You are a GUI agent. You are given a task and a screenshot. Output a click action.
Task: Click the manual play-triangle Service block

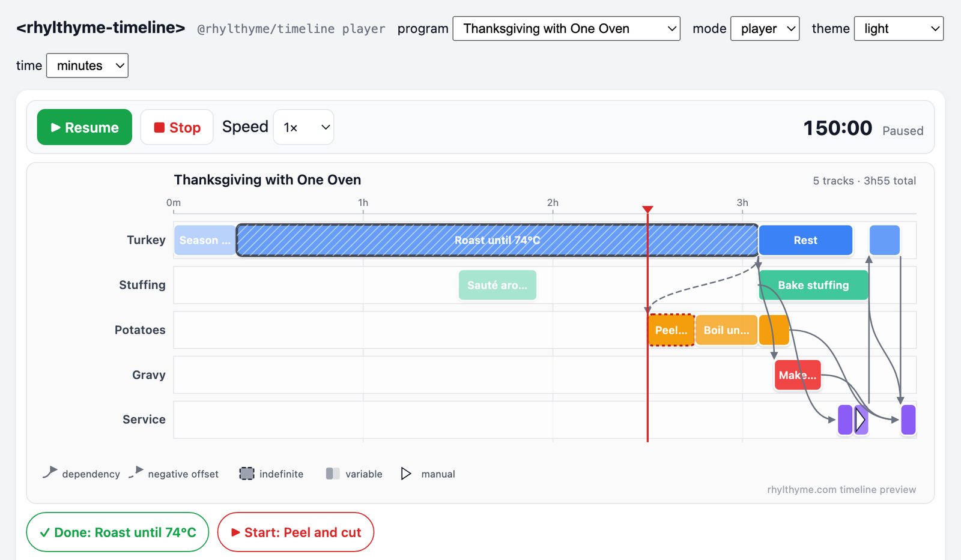tap(861, 420)
